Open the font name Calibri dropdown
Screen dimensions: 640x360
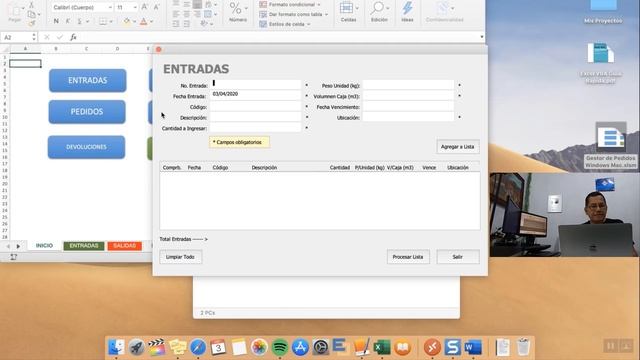[110, 7]
